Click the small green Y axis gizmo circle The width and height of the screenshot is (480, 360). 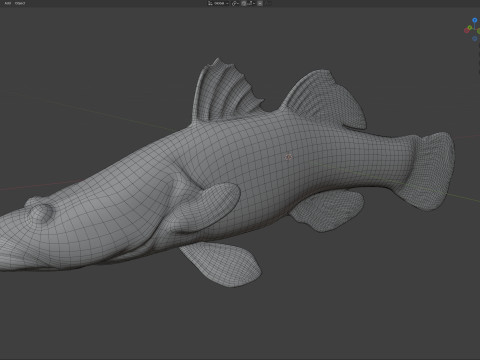pos(470,27)
